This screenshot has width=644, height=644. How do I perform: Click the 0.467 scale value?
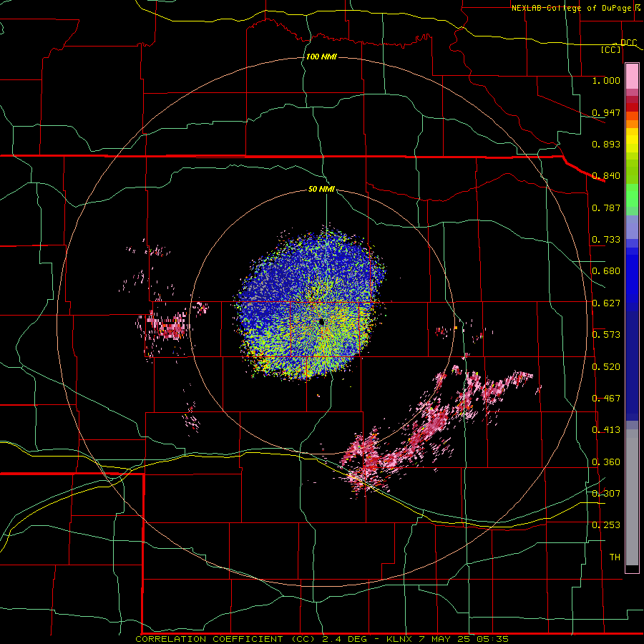(x=606, y=398)
